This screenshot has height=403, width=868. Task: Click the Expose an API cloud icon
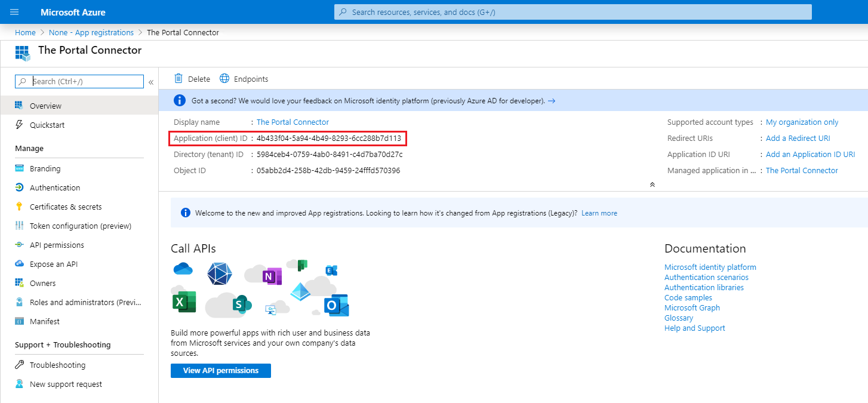19,264
